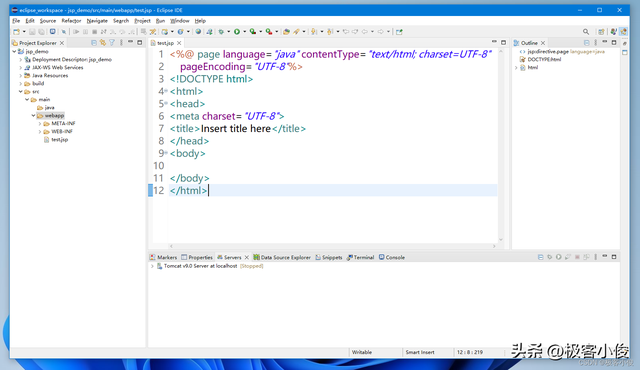Close the Outline view
The image size is (640, 370).
pos(543,43)
